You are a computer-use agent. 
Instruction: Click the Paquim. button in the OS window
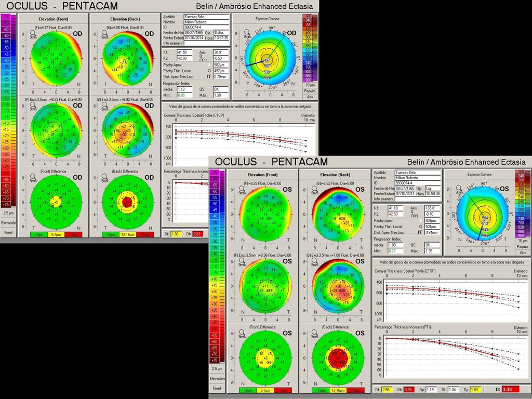[x=523, y=247]
